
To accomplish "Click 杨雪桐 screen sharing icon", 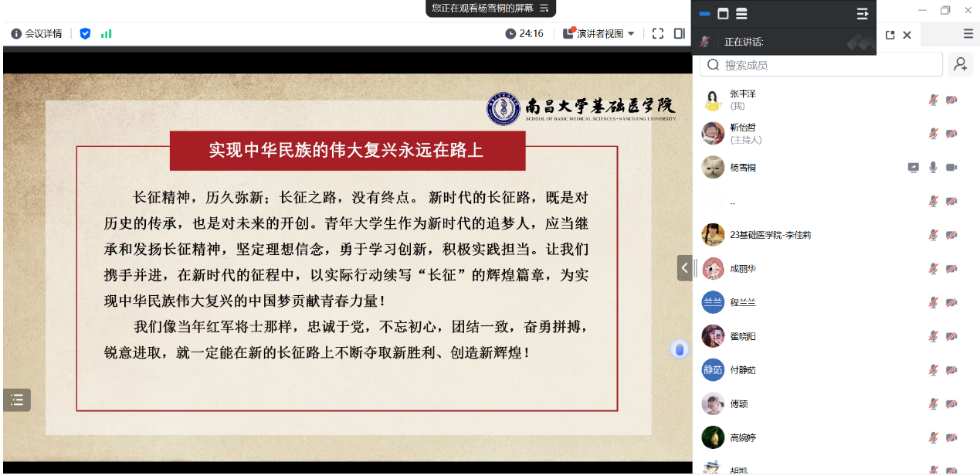I will tap(914, 167).
